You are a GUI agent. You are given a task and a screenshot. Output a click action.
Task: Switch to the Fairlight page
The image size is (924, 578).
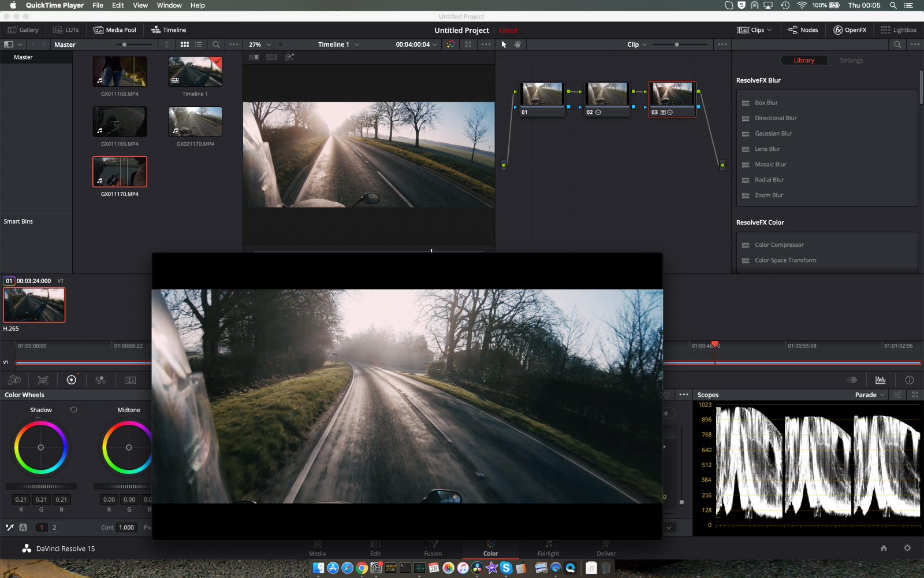[548, 549]
